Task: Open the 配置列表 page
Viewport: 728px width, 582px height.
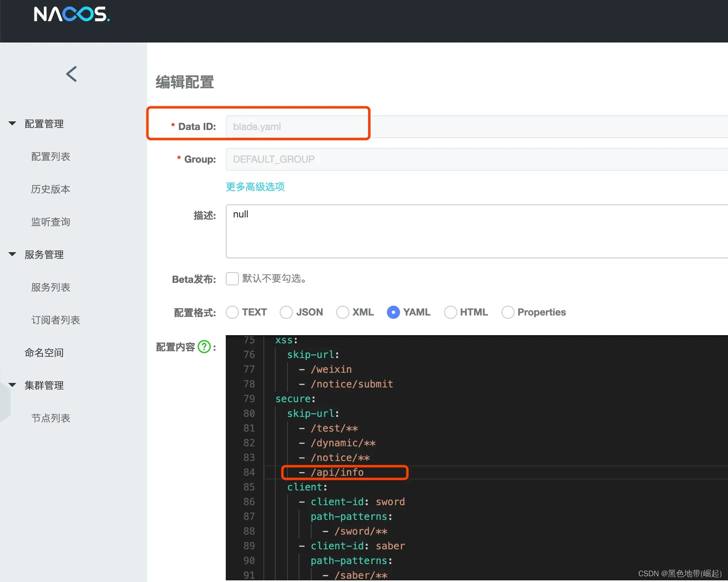Action: (50, 156)
